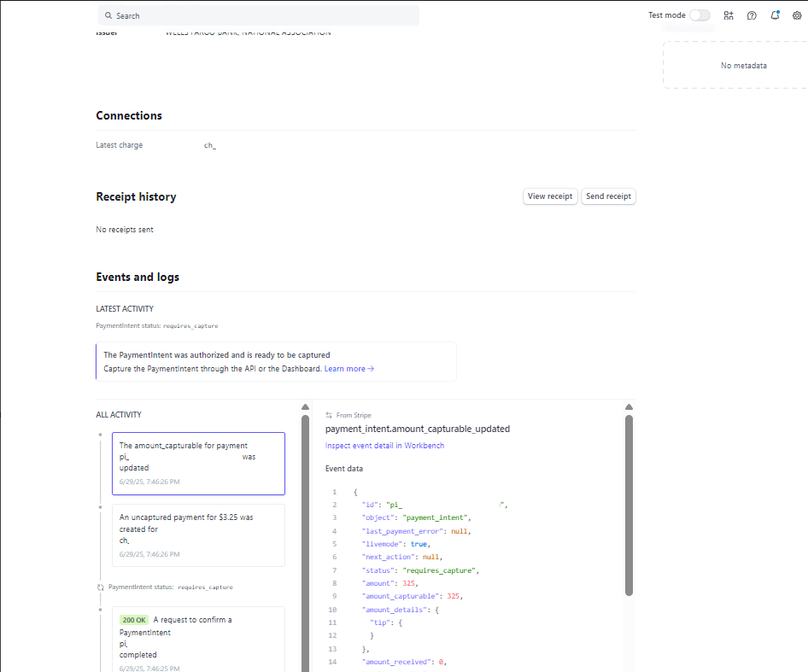Click the event data panel scroll-up arrow
The image size is (808, 672).
click(x=629, y=407)
